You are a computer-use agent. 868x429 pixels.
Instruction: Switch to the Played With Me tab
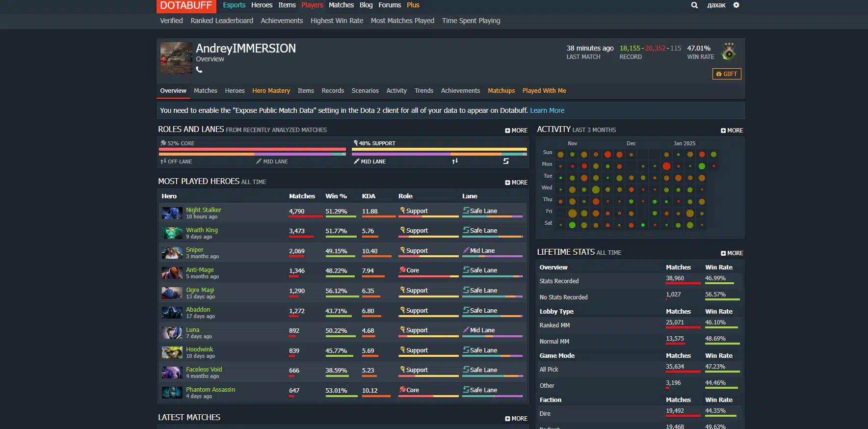click(x=544, y=91)
